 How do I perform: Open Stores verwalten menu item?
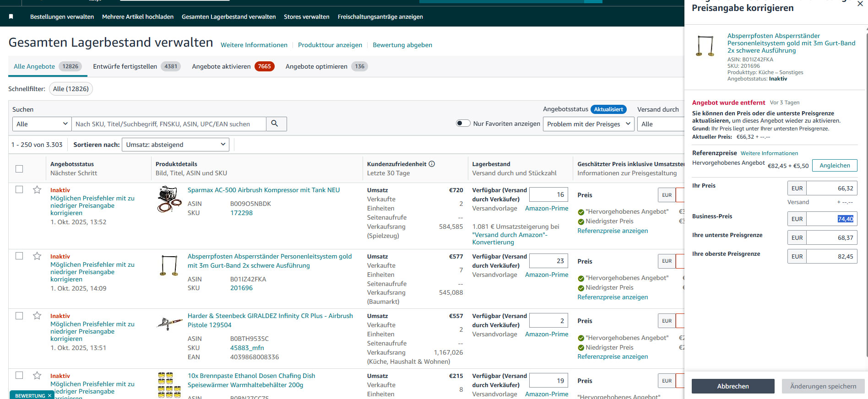[x=306, y=17]
